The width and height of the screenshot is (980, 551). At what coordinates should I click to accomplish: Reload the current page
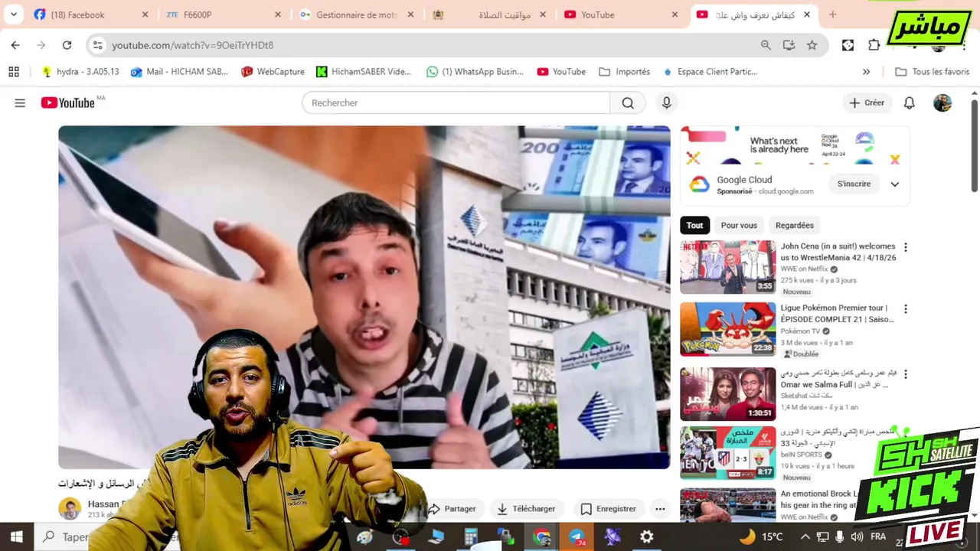click(67, 45)
